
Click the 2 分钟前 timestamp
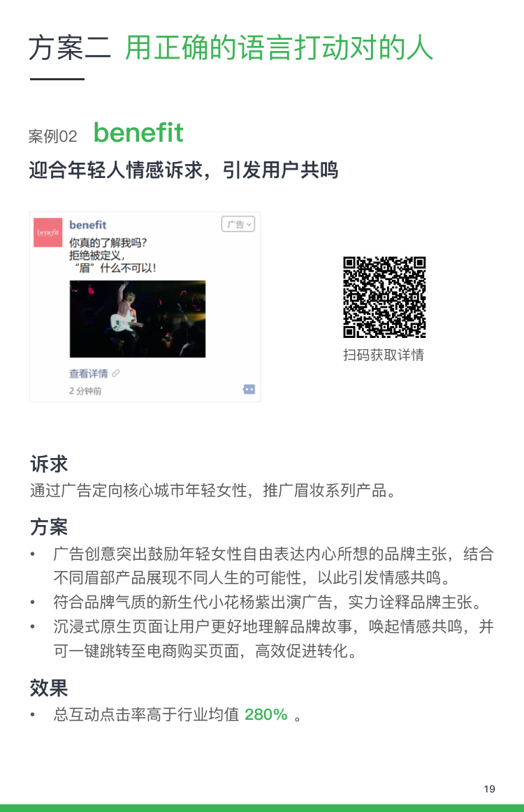[85, 391]
